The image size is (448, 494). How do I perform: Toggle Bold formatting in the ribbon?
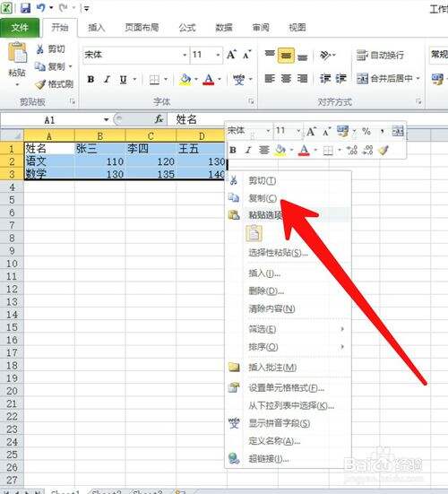tap(90, 80)
